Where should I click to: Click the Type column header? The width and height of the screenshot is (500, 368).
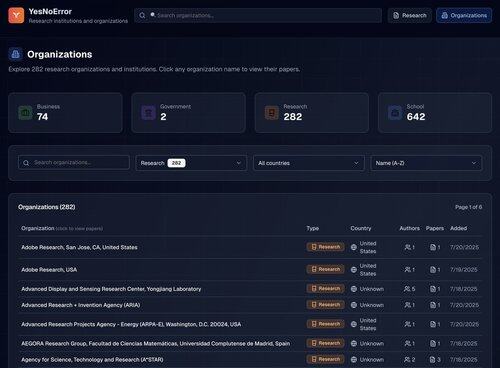coord(313,228)
